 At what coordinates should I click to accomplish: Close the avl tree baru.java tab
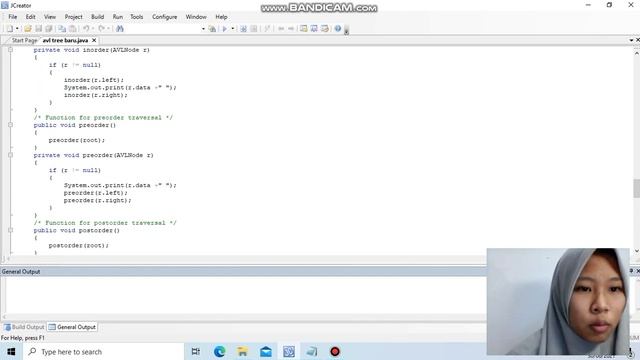pyautogui.click(x=94, y=40)
